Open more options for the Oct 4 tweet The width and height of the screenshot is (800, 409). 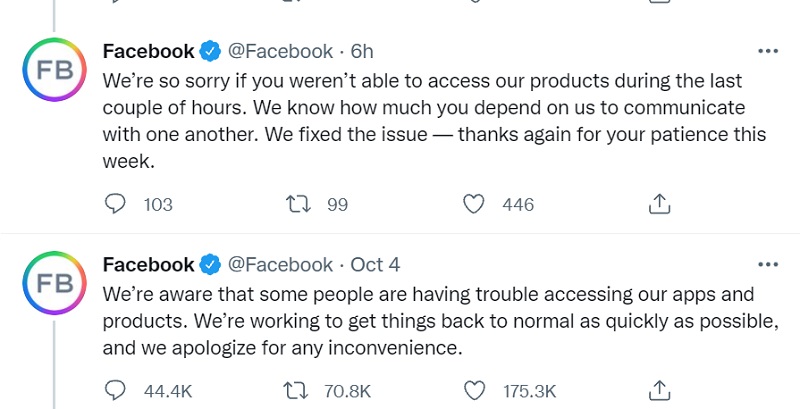768,264
